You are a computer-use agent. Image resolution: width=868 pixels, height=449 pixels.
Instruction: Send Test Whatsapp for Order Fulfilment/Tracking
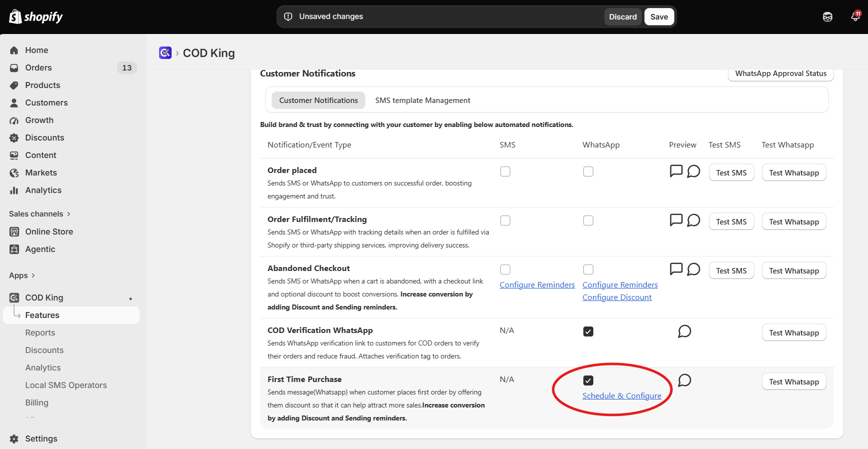pos(794,221)
